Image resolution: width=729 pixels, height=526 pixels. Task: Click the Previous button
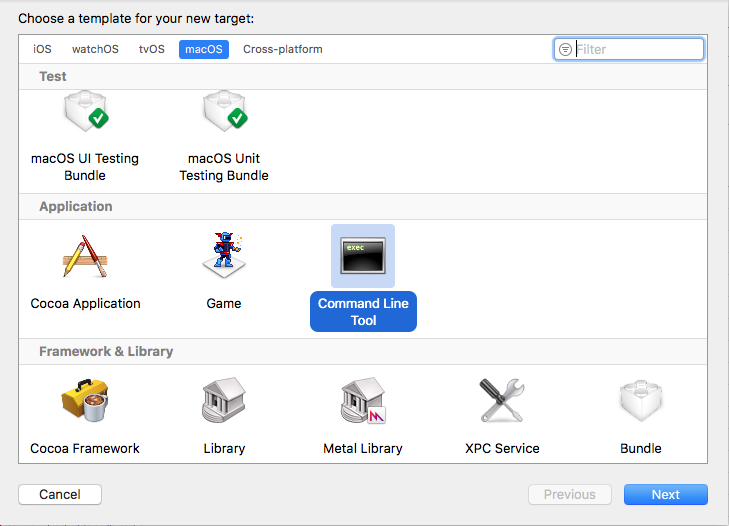pyautogui.click(x=569, y=494)
